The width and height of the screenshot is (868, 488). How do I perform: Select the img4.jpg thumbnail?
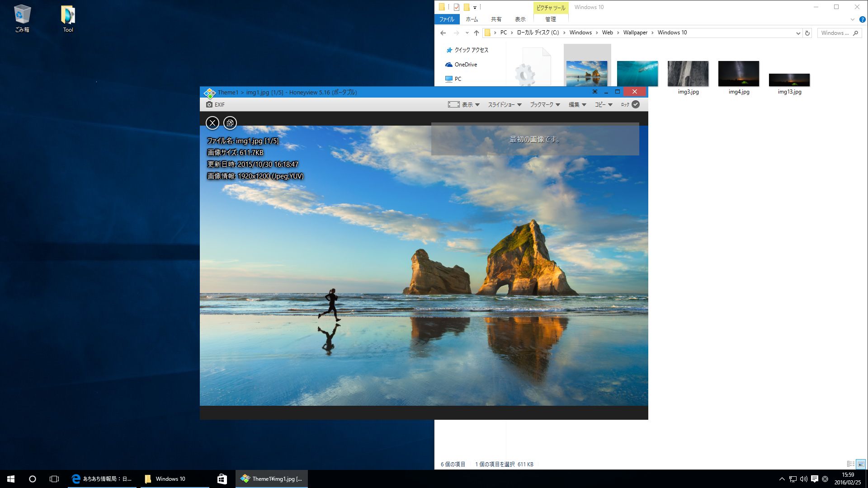pyautogui.click(x=739, y=78)
